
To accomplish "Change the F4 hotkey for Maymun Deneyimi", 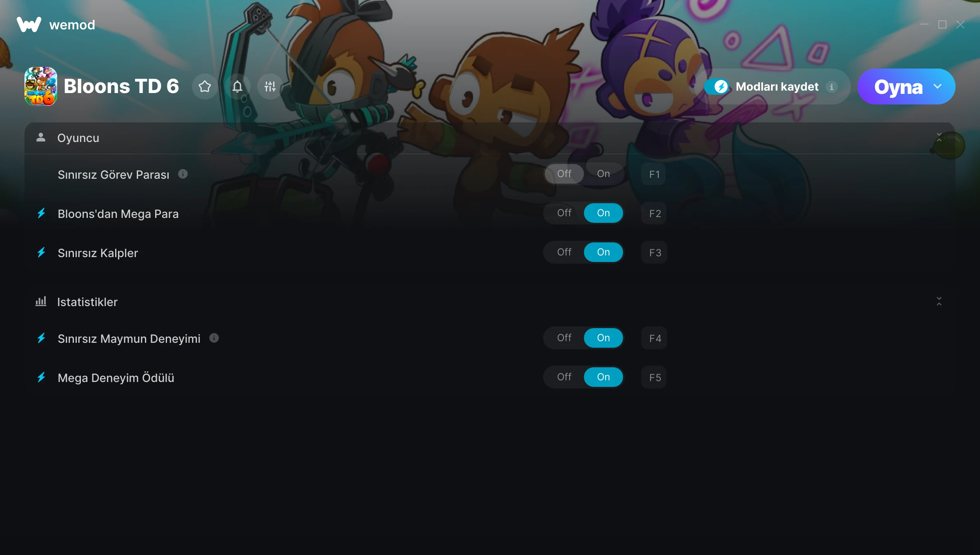I will tap(654, 338).
